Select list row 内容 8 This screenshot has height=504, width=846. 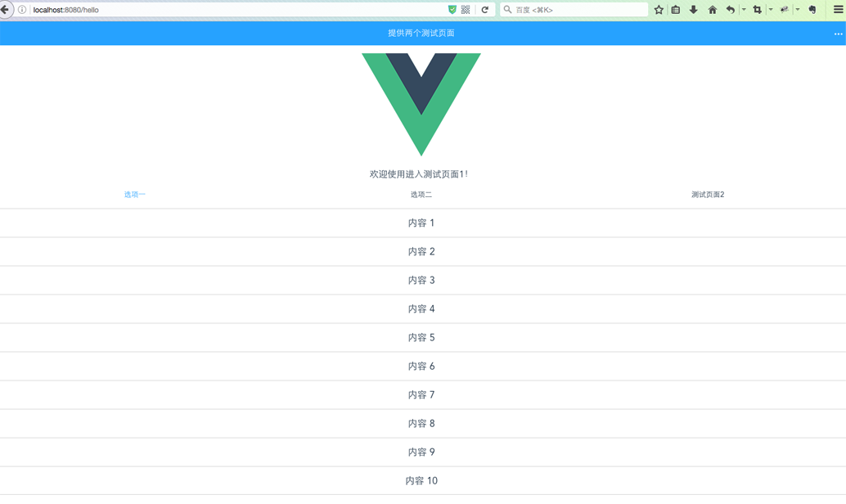click(423, 423)
